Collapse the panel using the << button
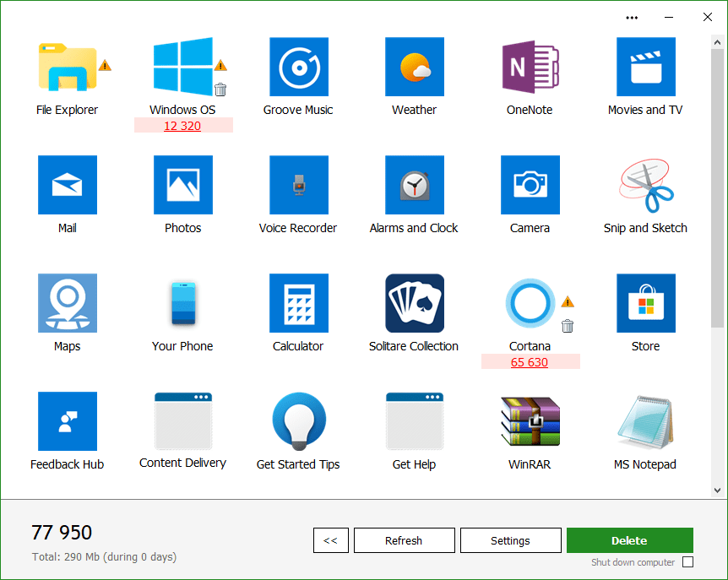This screenshot has height=580, width=728. pos(330,540)
